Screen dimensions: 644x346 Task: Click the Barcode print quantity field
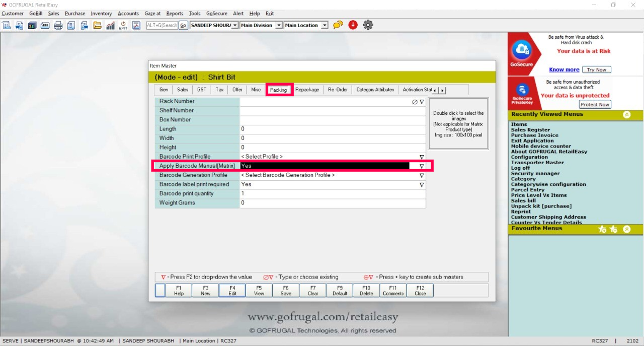coord(333,194)
